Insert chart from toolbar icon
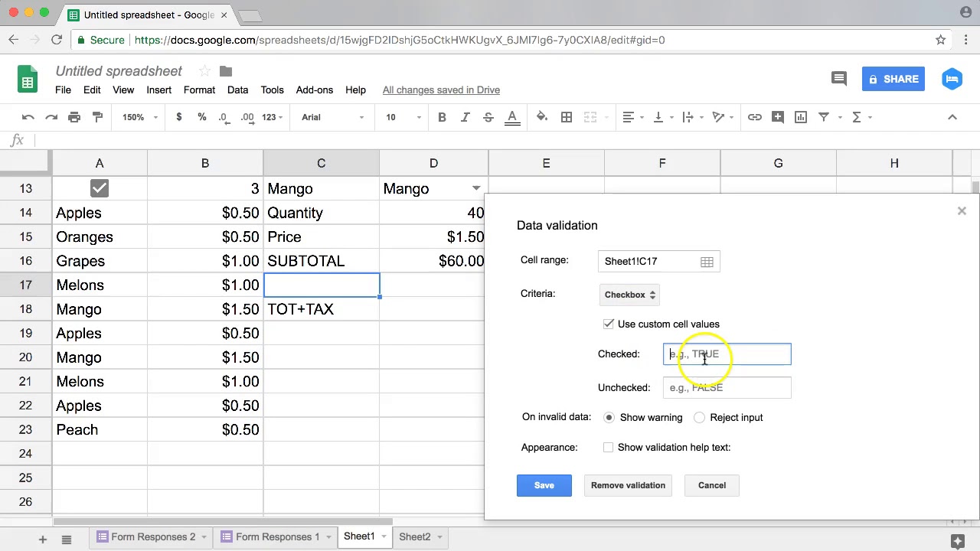 801,117
